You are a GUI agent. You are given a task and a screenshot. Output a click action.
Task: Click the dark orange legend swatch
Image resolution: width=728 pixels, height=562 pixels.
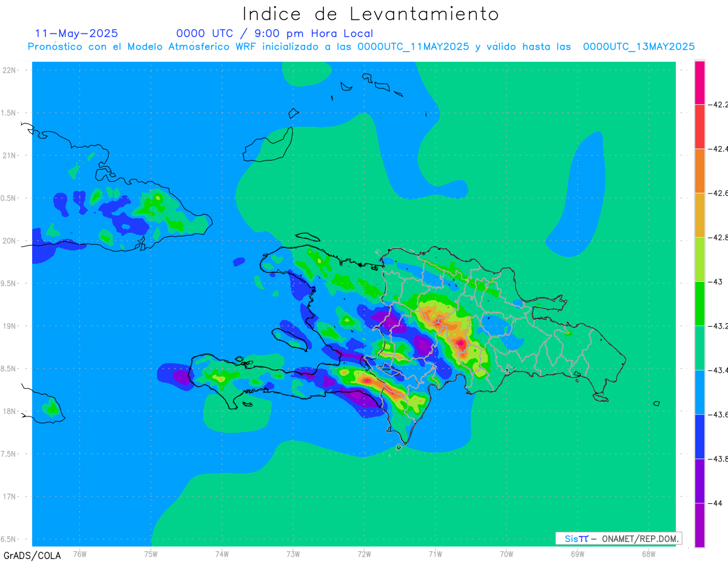(699, 171)
